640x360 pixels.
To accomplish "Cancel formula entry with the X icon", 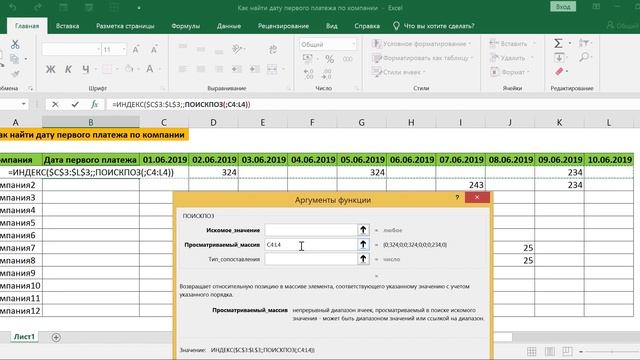I will (x=55, y=104).
